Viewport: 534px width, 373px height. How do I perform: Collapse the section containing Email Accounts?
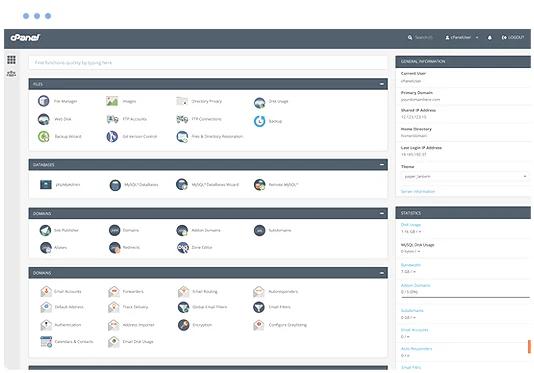pos(382,273)
